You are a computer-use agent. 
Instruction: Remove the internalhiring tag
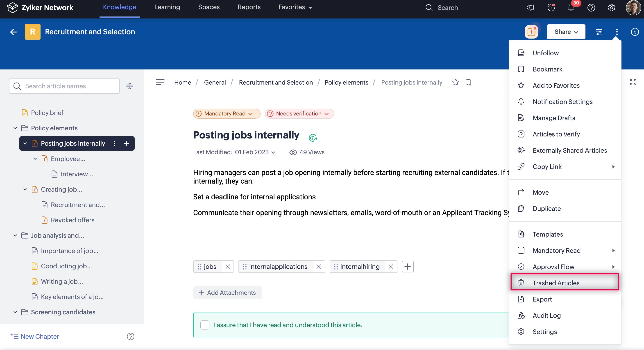[x=391, y=267]
